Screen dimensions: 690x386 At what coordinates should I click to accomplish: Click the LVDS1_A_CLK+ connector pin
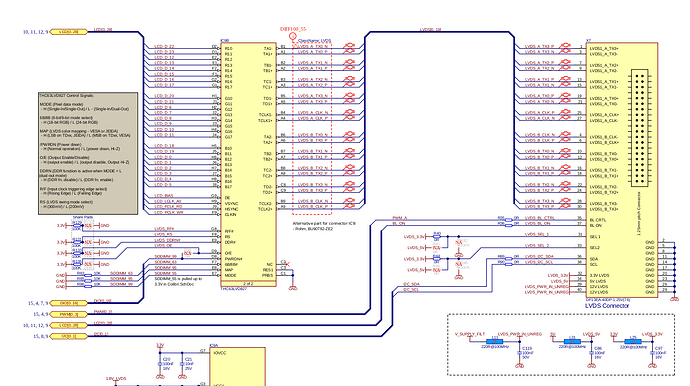(x=604, y=115)
